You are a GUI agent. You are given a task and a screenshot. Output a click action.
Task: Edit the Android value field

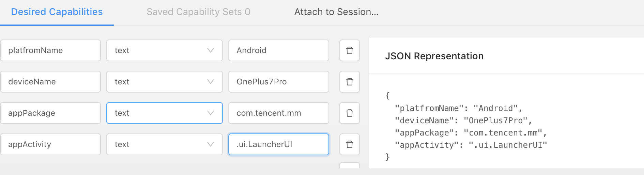(x=278, y=50)
